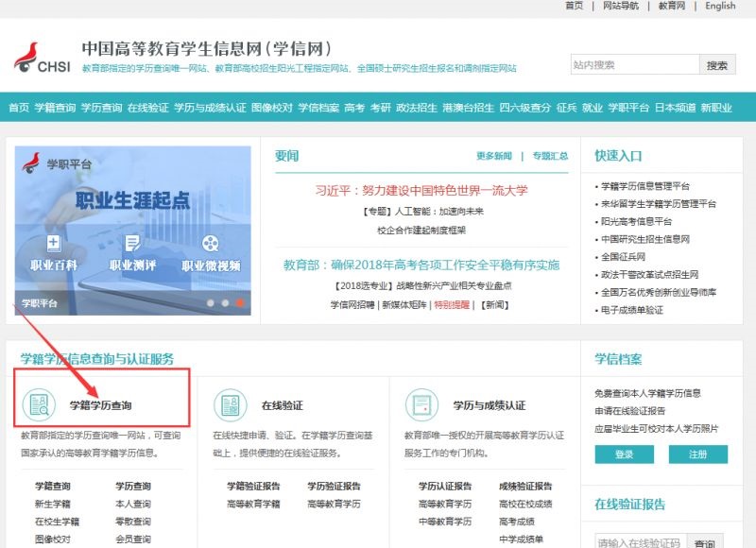
Task: Open 电子成绩单验证 quick link
Action: (x=632, y=310)
